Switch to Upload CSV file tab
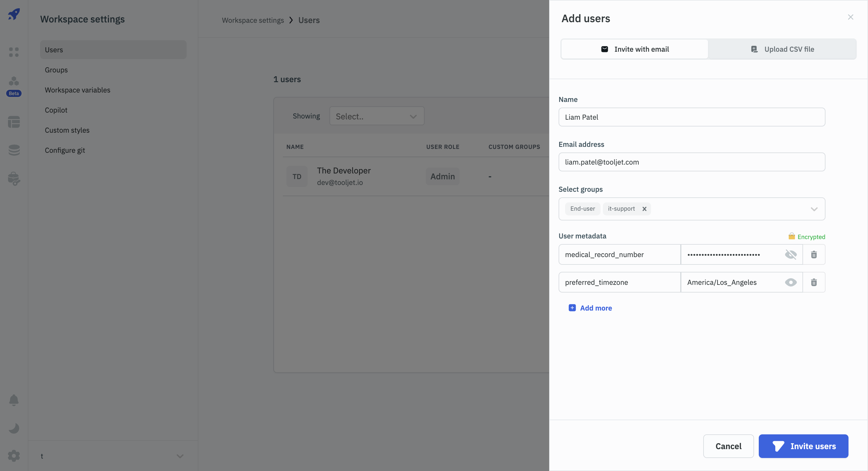This screenshot has width=868, height=471. click(x=782, y=49)
